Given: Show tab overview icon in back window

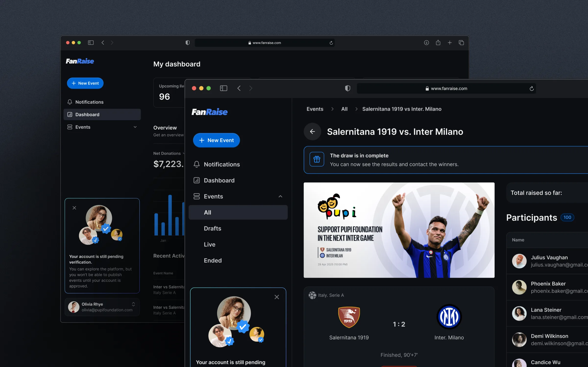Looking at the screenshot, I should pos(461,43).
